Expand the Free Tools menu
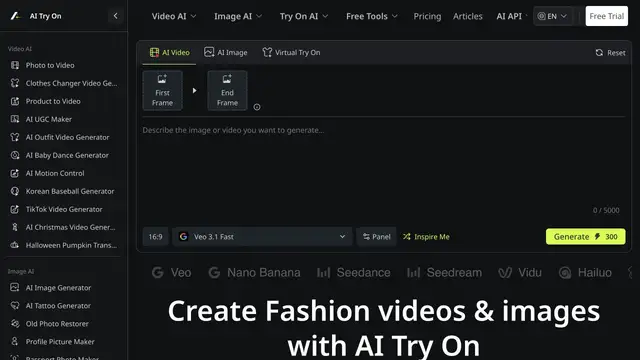 point(371,16)
